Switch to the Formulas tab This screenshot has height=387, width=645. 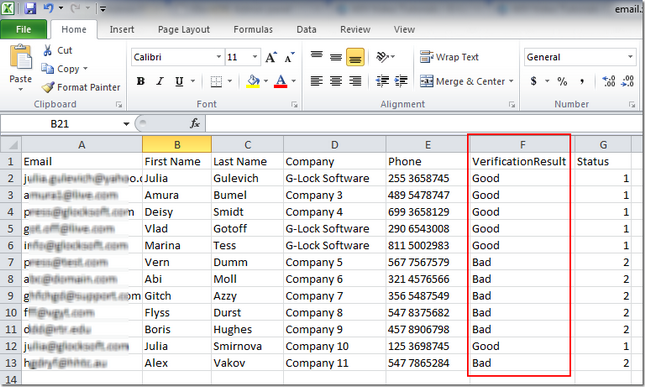(x=253, y=30)
